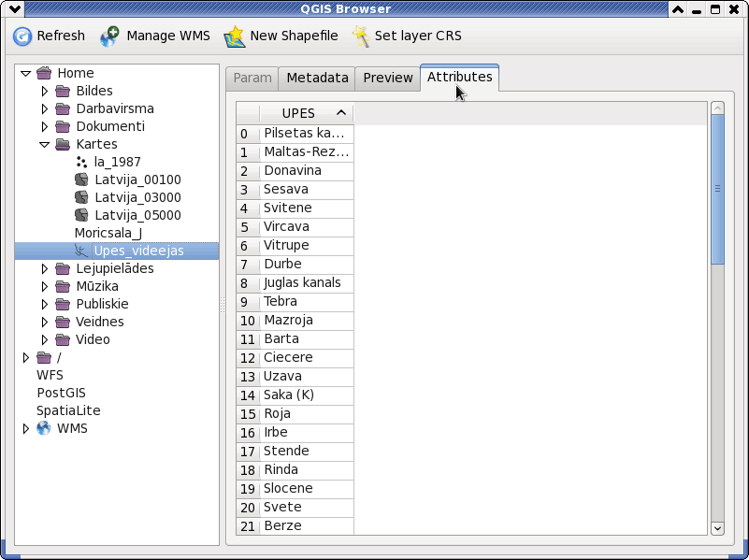Image resolution: width=749 pixels, height=560 pixels.
Task: Expand the Bildes folder
Action: (x=45, y=91)
